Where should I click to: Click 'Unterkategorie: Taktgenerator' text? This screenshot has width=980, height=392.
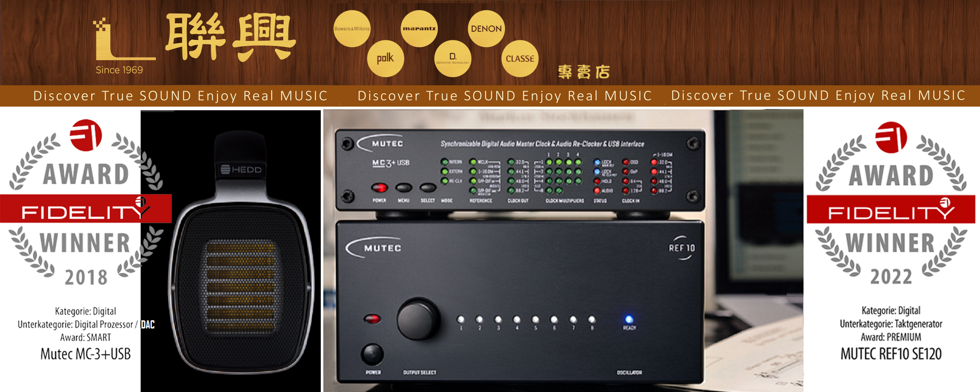click(x=891, y=324)
